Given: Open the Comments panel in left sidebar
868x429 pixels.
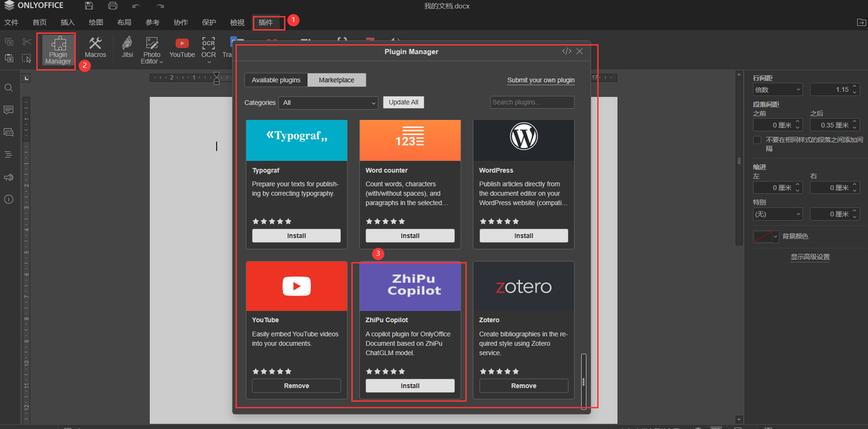Looking at the screenshot, I should pos(9,110).
